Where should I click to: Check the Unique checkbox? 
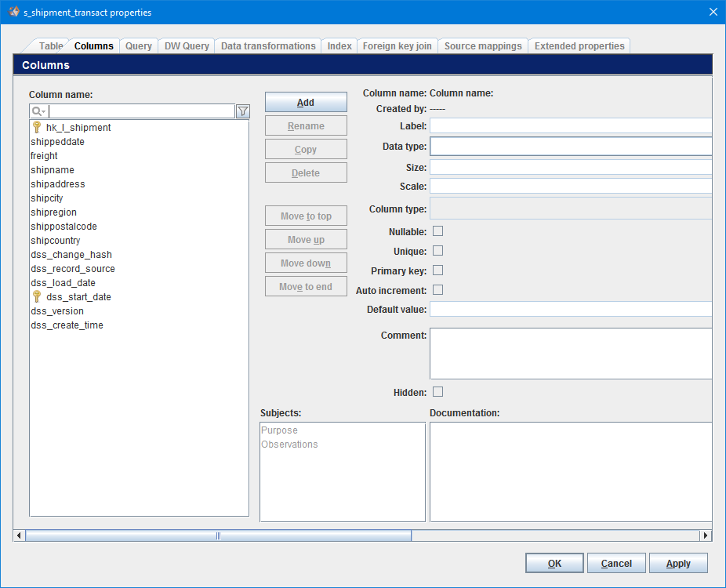[438, 251]
